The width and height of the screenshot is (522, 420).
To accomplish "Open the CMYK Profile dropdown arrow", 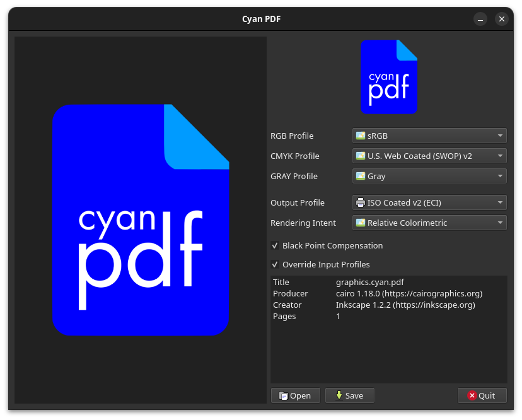I will tap(499, 156).
